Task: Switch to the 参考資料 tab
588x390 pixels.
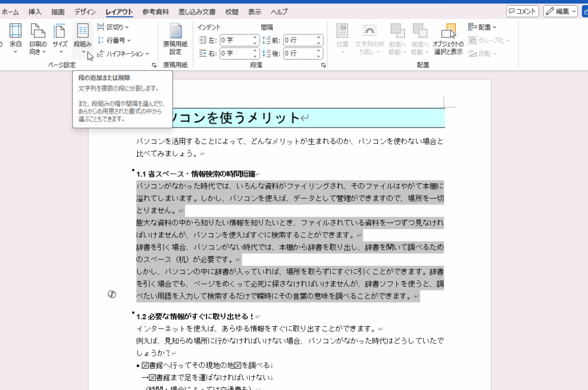Action: coord(156,11)
